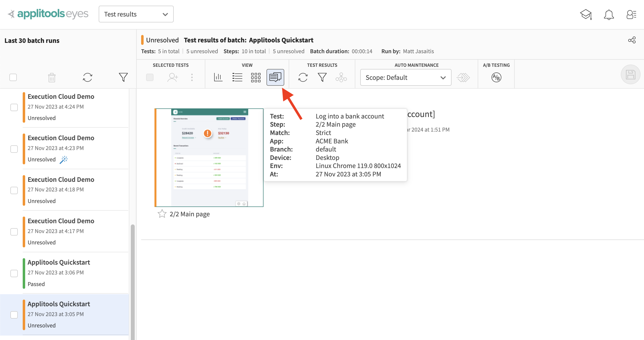Open the Main page step thumbnail
Viewport: 644px width, 340px height.
tap(209, 157)
